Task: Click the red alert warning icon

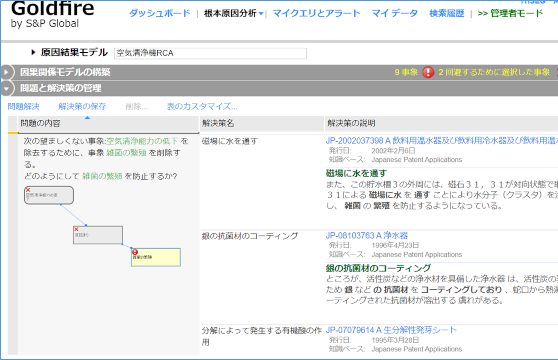Action: pyautogui.click(x=428, y=72)
